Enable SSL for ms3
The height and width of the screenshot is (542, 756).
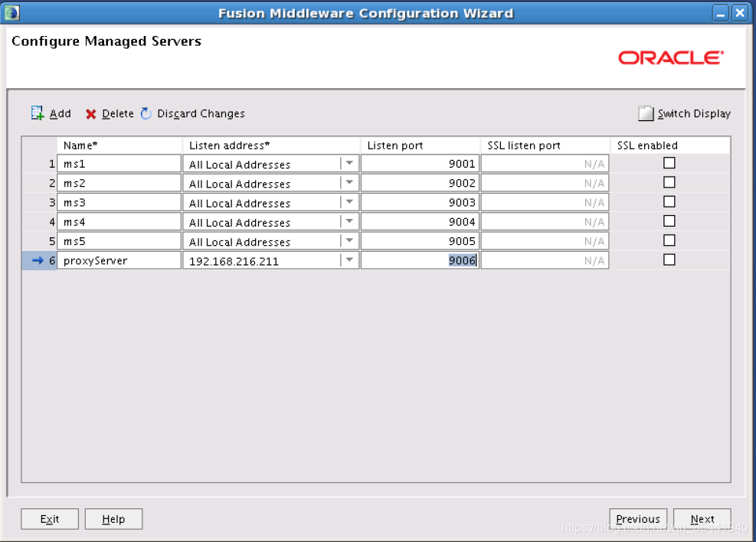[x=669, y=201]
